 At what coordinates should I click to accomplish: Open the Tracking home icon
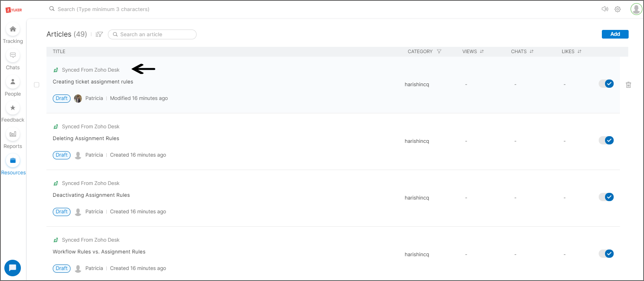13,30
